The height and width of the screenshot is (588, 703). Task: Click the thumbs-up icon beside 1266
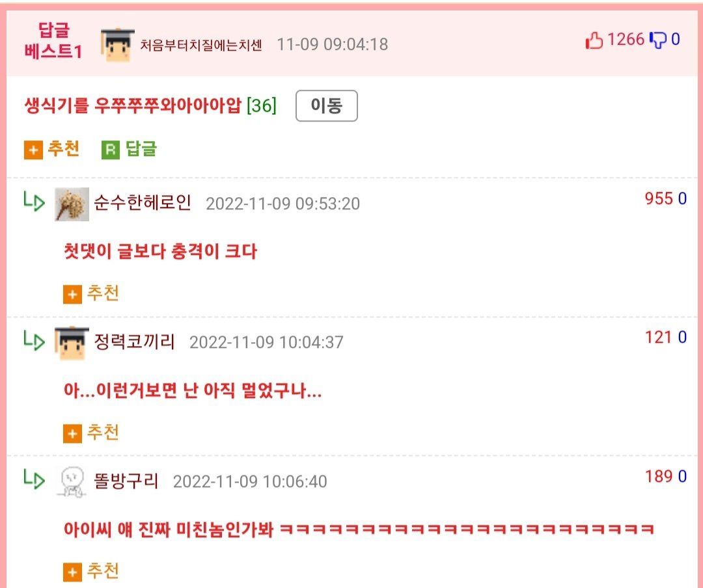[x=594, y=40]
